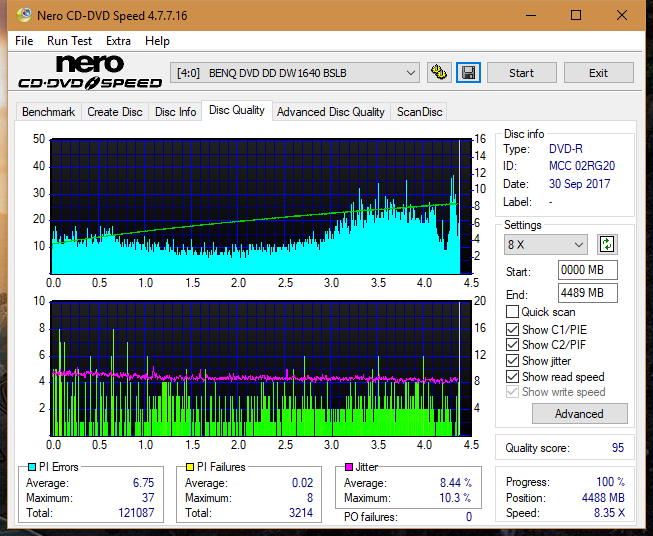653x536 pixels.
Task: Toggle Show read speed checkbox
Action: pos(512,376)
